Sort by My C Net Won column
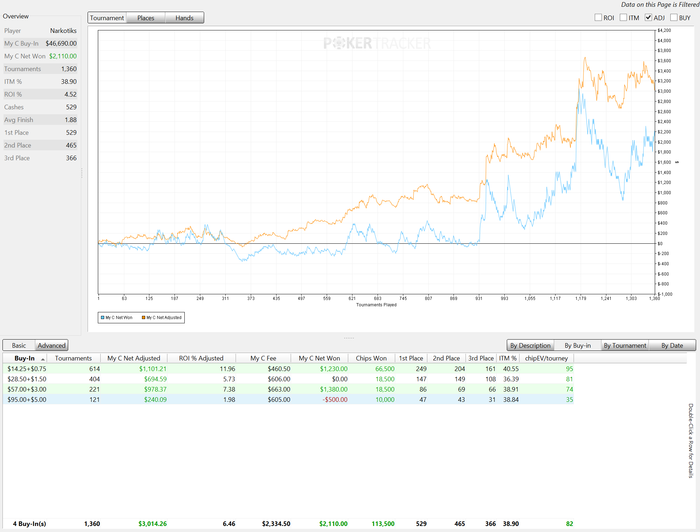 [x=320, y=358]
